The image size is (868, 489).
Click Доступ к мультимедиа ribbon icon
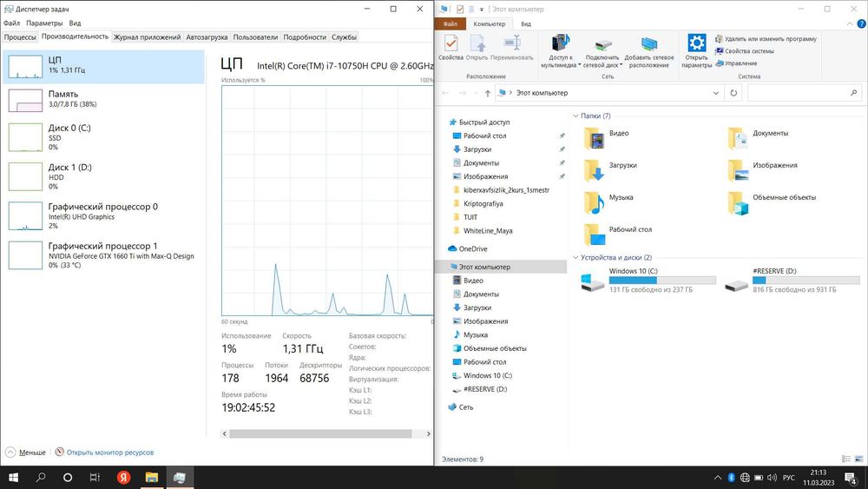560,50
